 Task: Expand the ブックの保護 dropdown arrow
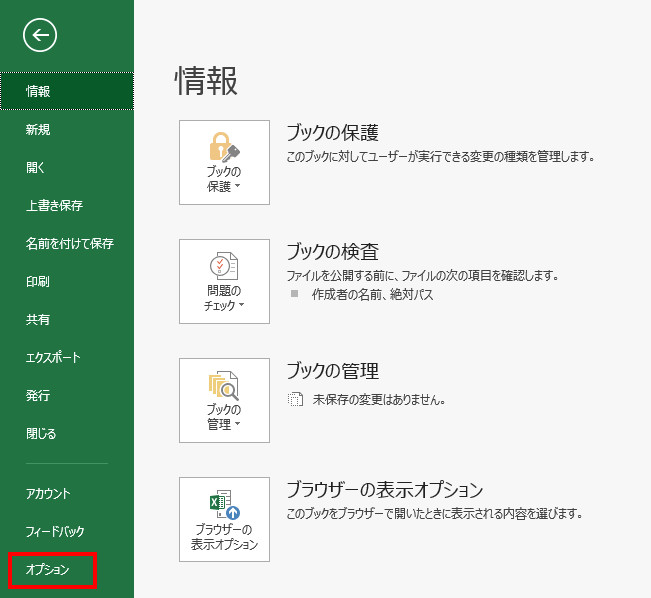[x=237, y=186]
